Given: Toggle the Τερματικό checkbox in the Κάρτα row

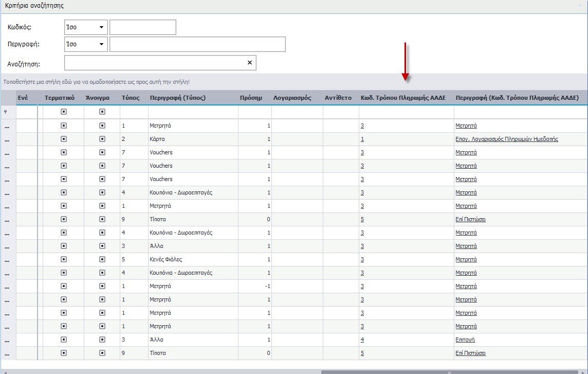Looking at the screenshot, I should tap(64, 139).
